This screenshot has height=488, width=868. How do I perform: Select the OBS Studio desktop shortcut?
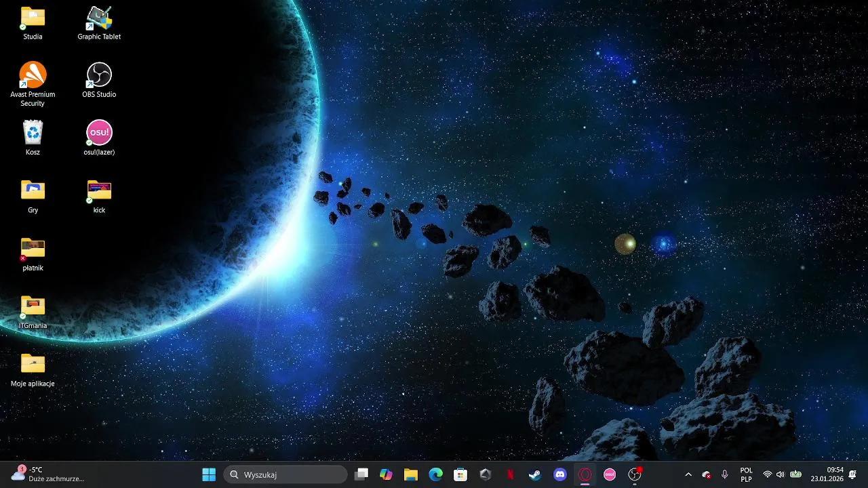[99, 80]
